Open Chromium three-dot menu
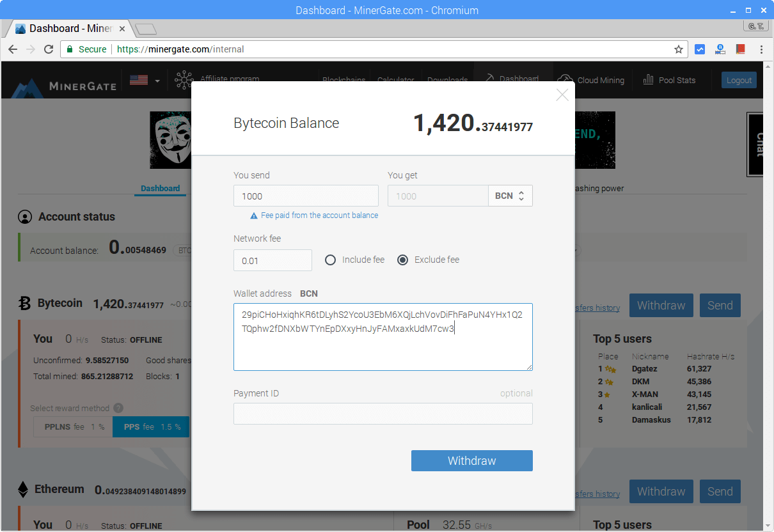Image resolution: width=774 pixels, height=532 pixels. pos(761,49)
